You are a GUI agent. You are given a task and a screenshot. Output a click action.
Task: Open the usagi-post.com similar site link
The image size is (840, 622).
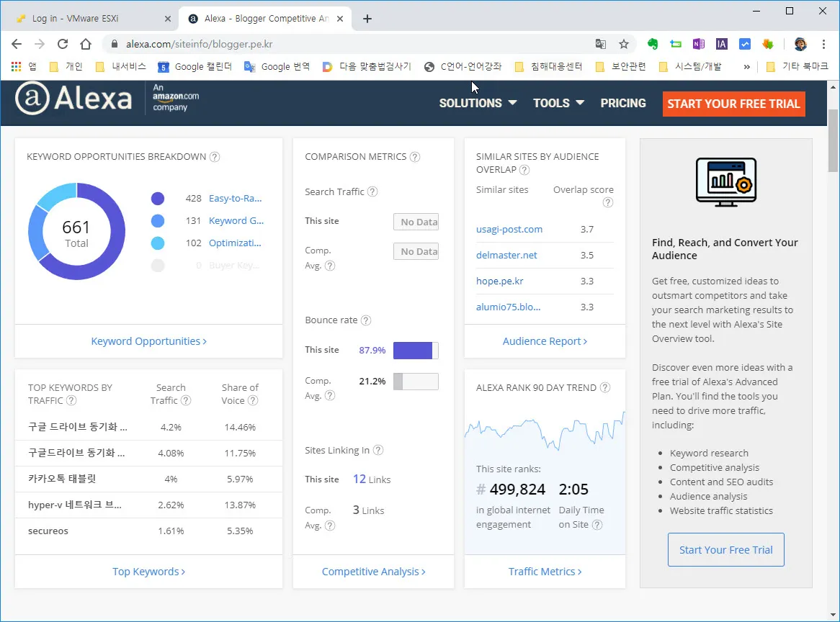[x=509, y=229]
